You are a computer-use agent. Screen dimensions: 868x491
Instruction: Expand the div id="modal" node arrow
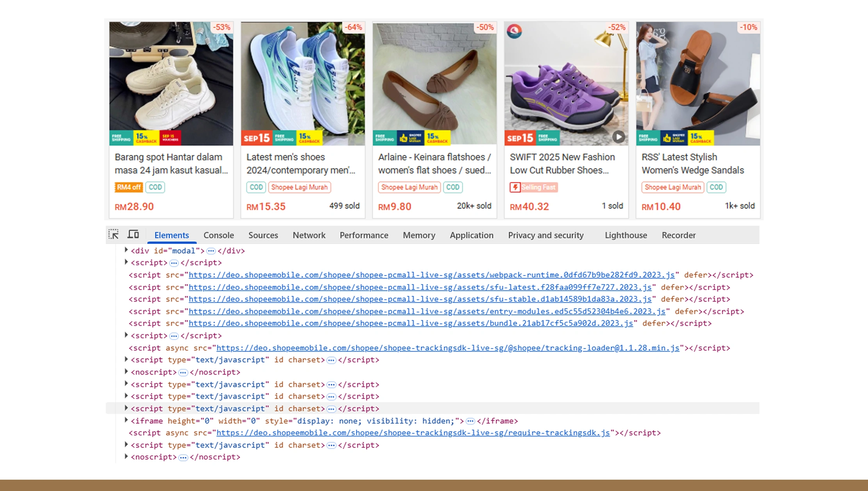pyautogui.click(x=126, y=250)
